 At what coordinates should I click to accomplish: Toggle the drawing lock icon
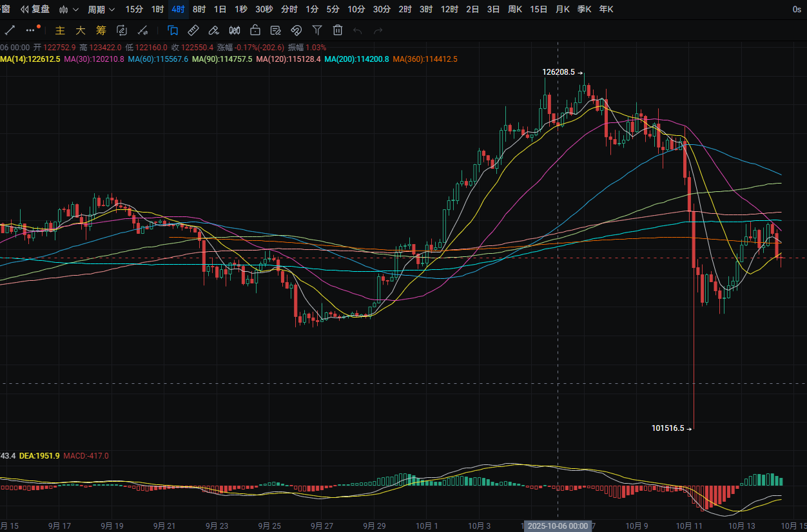[255, 30]
